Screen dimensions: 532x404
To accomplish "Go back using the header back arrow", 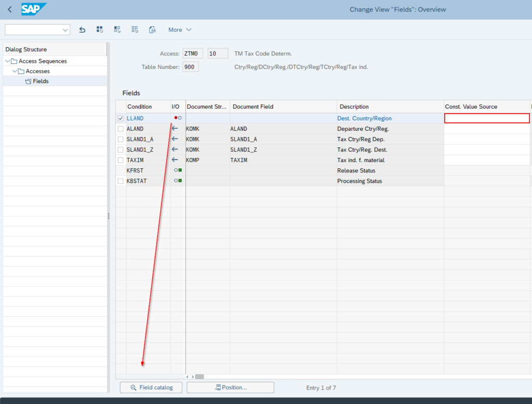I will click(10, 9).
